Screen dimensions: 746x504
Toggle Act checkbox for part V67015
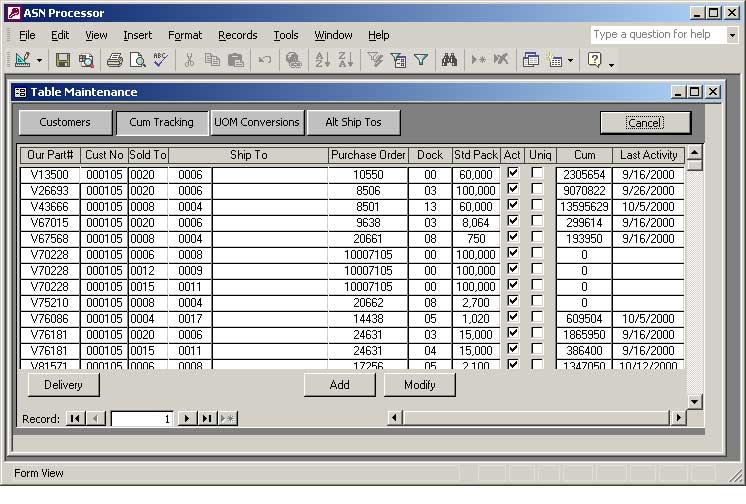[513, 221]
